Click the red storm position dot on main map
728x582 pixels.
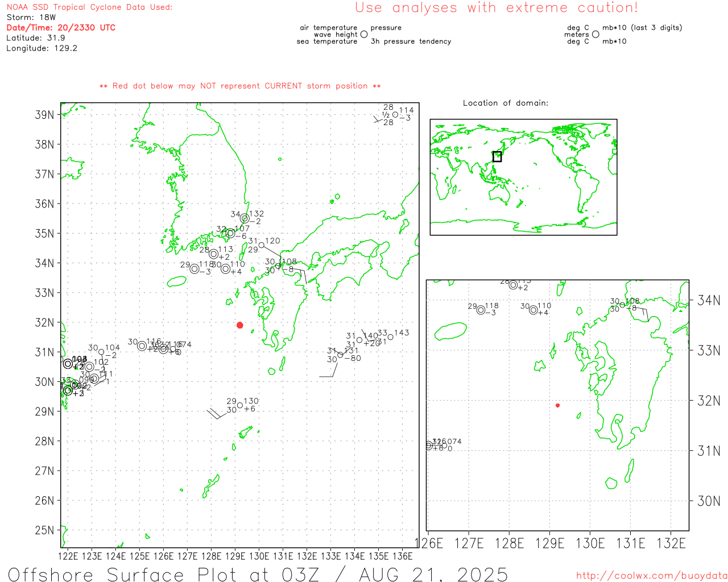[240, 325]
